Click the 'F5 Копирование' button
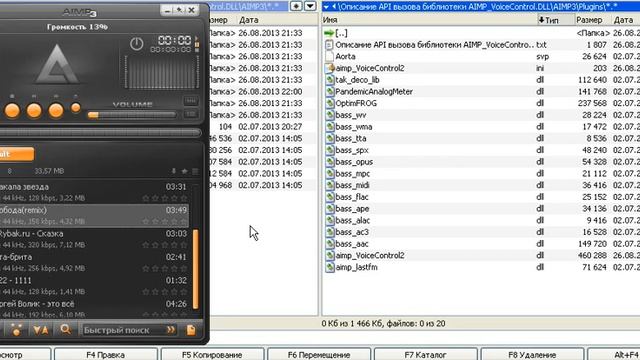 [212, 354]
